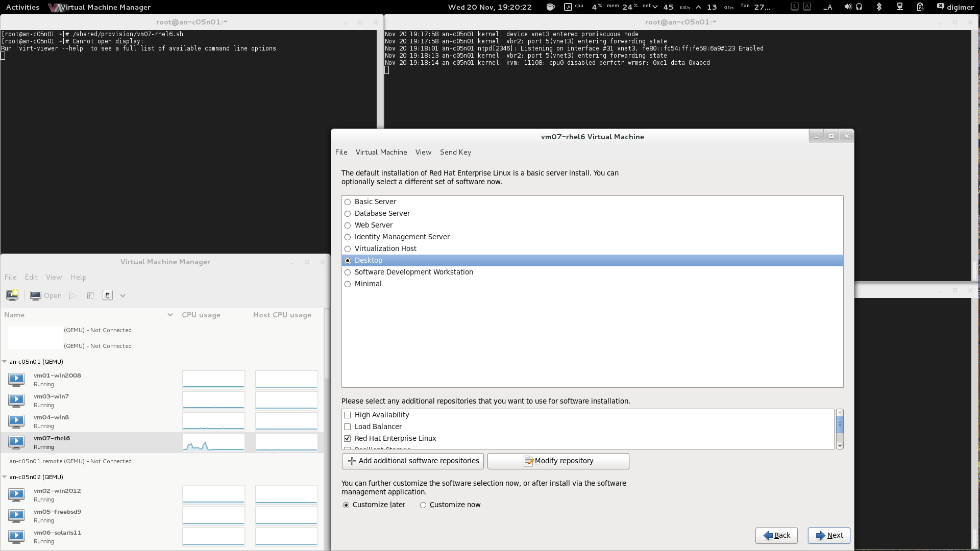Enable the Load Balancer repository checkbox
The height and width of the screenshot is (551, 980).
pyautogui.click(x=348, y=427)
